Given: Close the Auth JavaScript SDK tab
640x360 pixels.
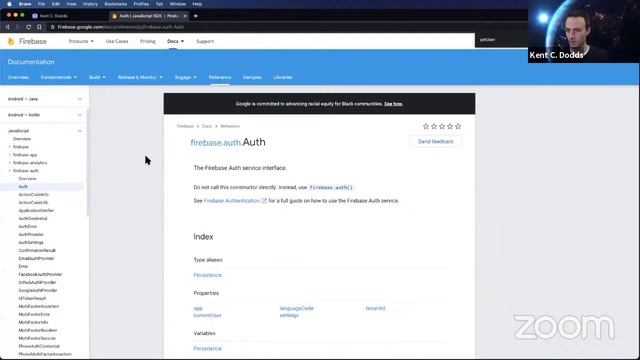Looking at the screenshot, I should pyautogui.click(x=185, y=16).
